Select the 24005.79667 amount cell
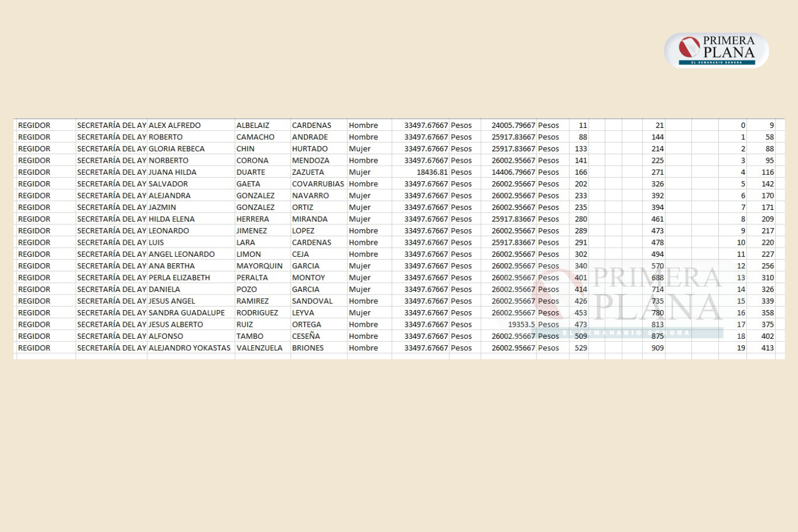This screenshot has height=532, width=798. (x=513, y=126)
